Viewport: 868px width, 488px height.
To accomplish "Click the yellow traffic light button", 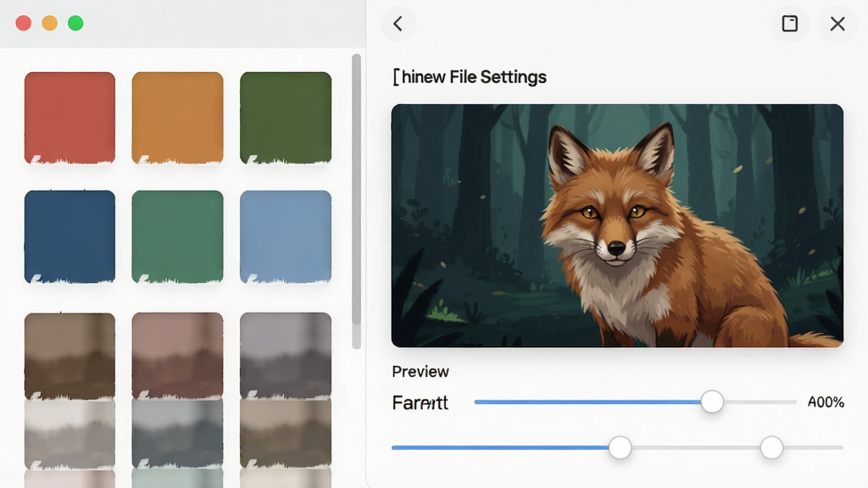I will click(50, 23).
